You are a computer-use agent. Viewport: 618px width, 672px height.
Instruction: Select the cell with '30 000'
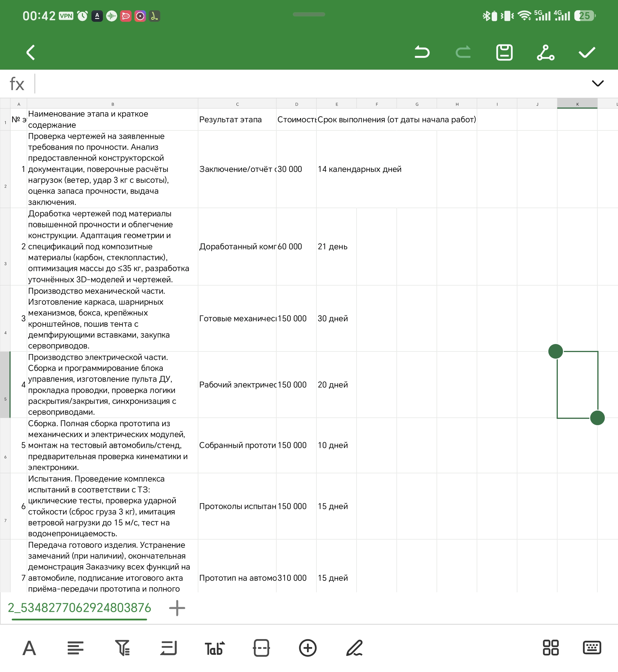click(x=297, y=169)
